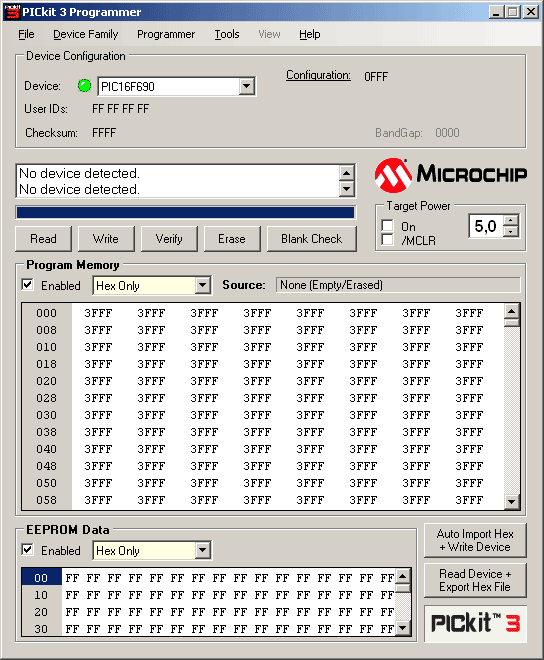This screenshot has width=544, height=660.
Task: Click the Microchip logo
Action: pos(451,175)
